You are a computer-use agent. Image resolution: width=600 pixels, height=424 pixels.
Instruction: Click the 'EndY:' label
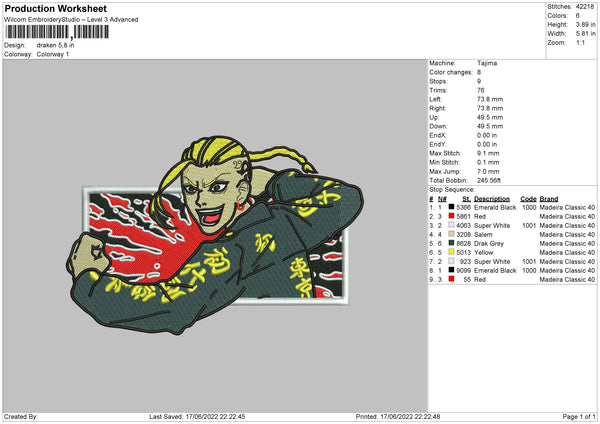click(437, 144)
